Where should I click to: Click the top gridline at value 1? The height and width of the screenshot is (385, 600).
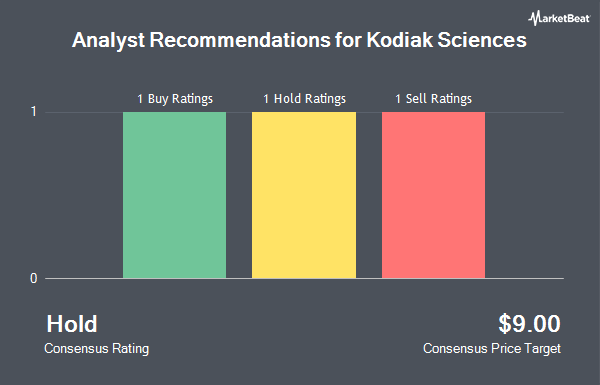click(x=304, y=112)
